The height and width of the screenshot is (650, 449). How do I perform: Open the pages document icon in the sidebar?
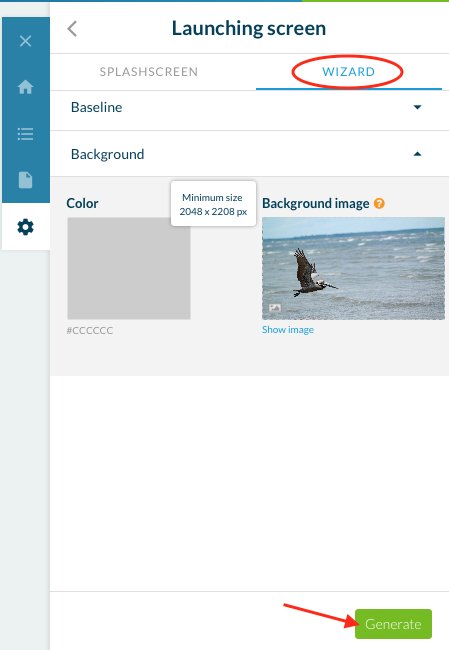click(x=25, y=180)
